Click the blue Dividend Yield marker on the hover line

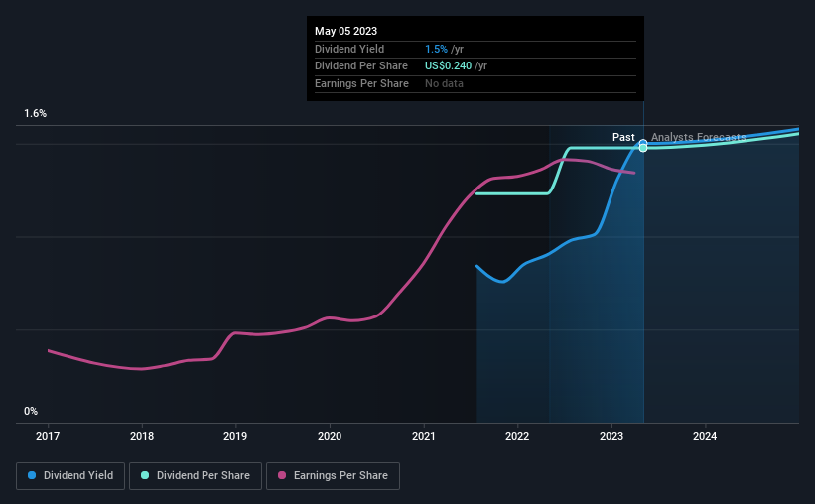pyautogui.click(x=643, y=143)
